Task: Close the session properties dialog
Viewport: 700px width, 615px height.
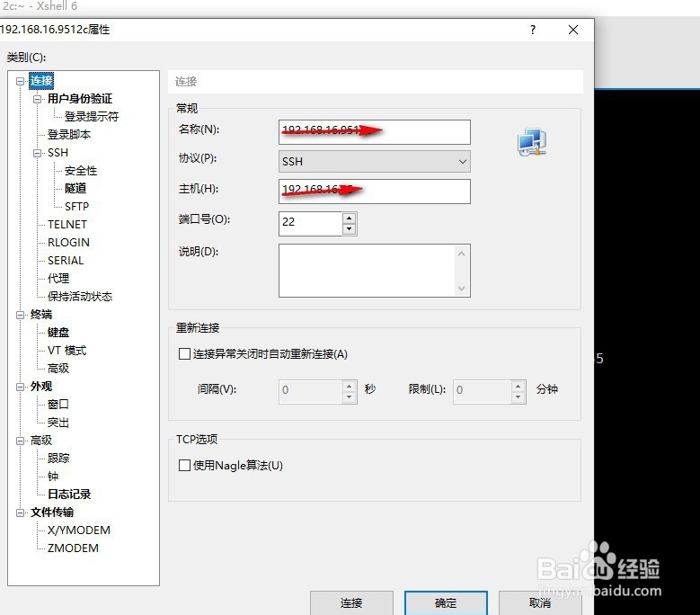Action: 573,30
